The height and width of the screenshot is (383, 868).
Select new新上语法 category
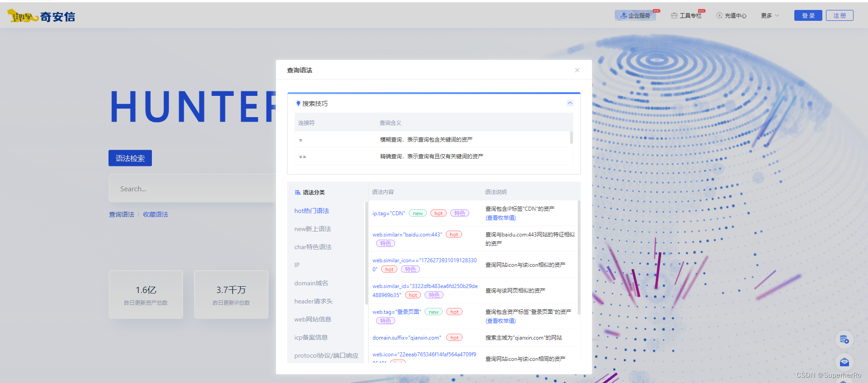312,229
